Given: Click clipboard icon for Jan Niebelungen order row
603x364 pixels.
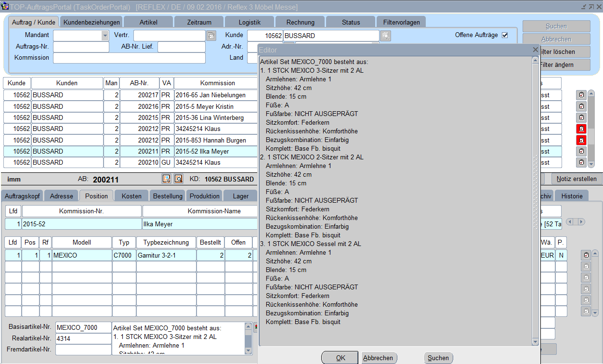Looking at the screenshot, I should 581,95.
